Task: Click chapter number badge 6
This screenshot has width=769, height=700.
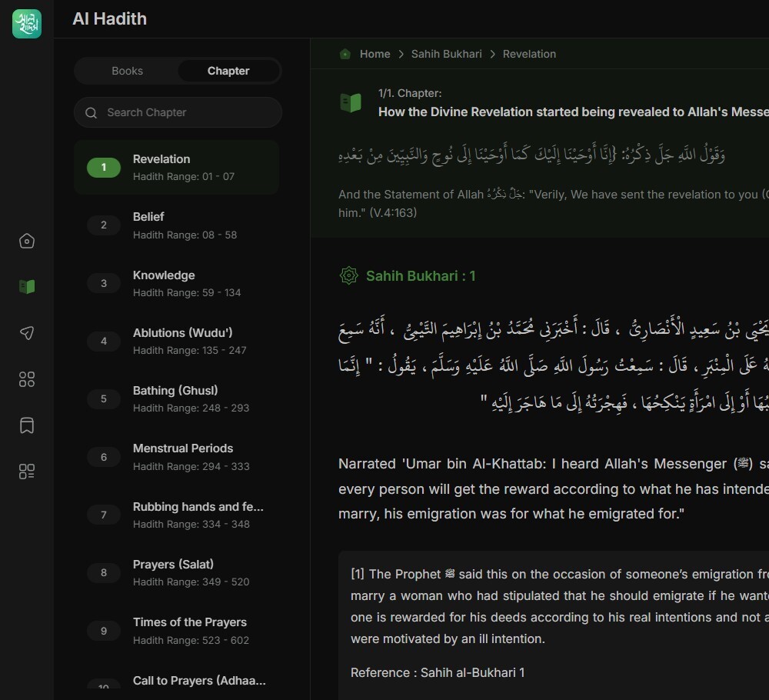Action: tap(104, 457)
